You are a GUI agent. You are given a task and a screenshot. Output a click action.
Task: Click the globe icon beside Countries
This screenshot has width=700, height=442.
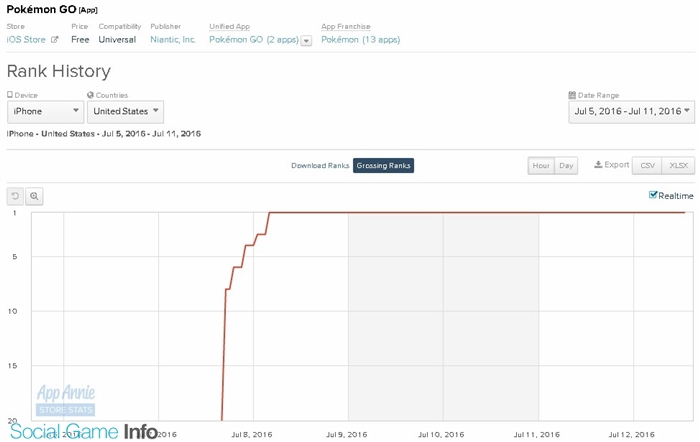[x=90, y=95]
